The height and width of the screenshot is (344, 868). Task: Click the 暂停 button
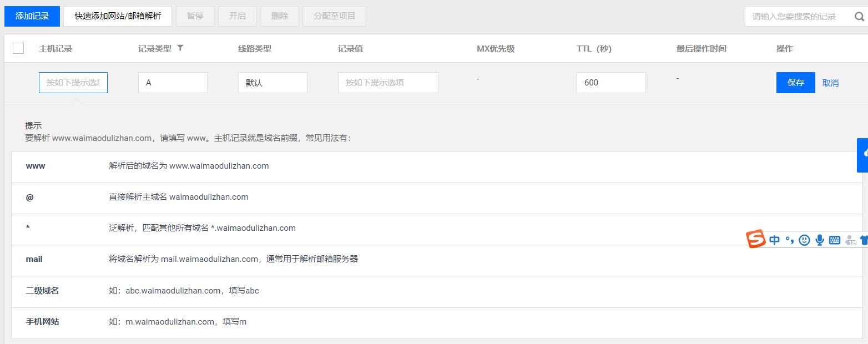tap(195, 16)
